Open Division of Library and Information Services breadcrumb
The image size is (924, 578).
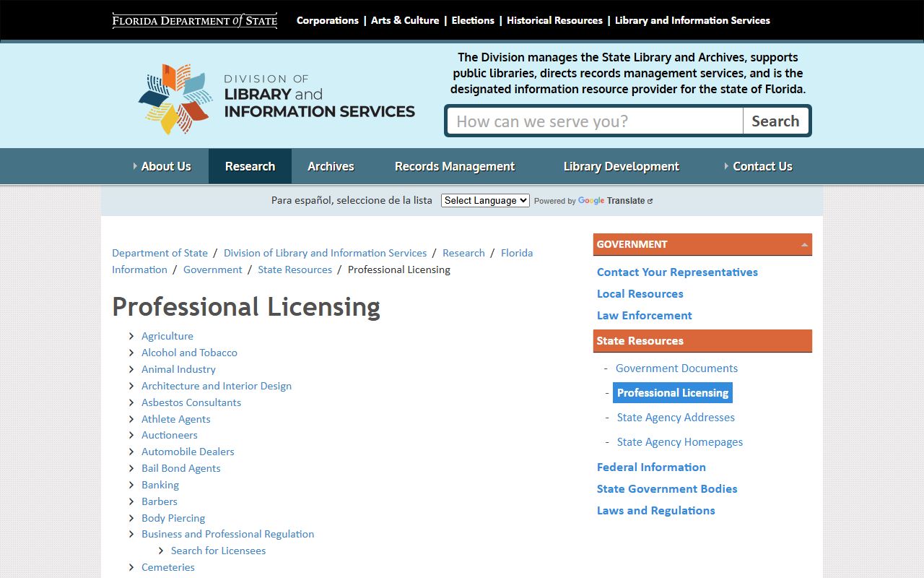[325, 253]
